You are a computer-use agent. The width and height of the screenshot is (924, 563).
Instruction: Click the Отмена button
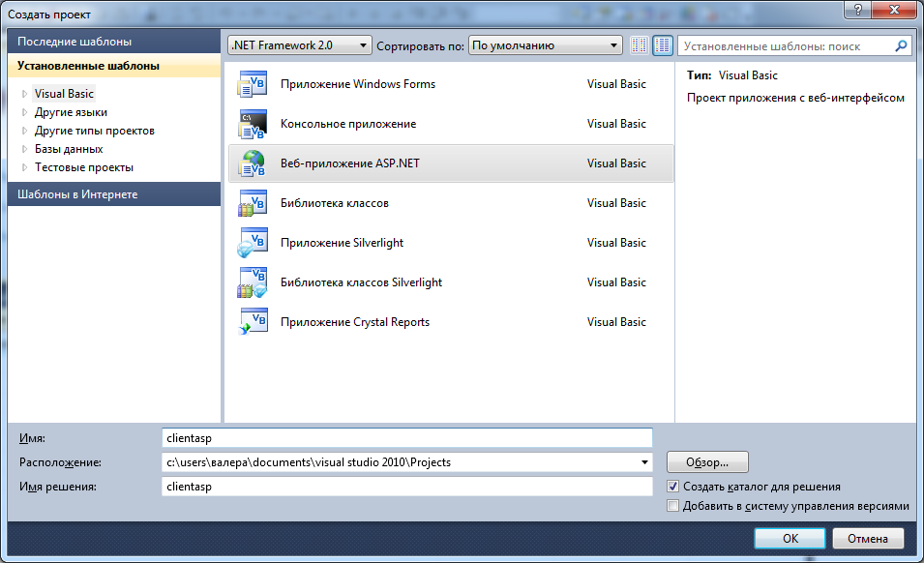[x=868, y=538]
